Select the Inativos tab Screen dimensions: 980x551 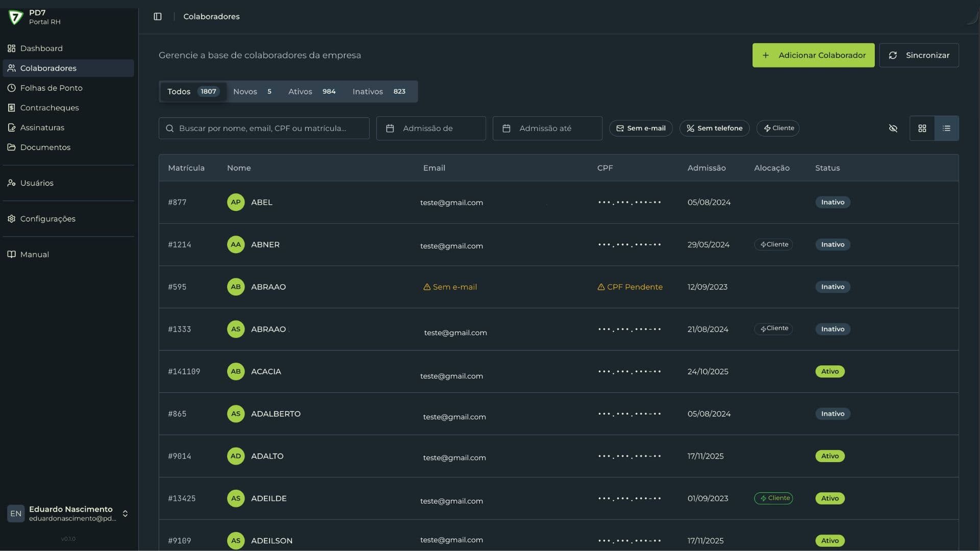click(x=379, y=92)
